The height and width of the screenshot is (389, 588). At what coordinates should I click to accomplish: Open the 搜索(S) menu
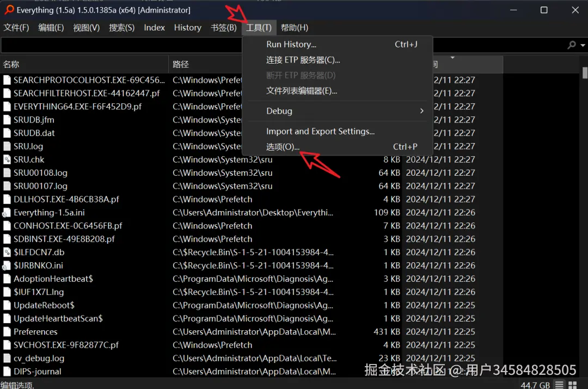tap(121, 28)
